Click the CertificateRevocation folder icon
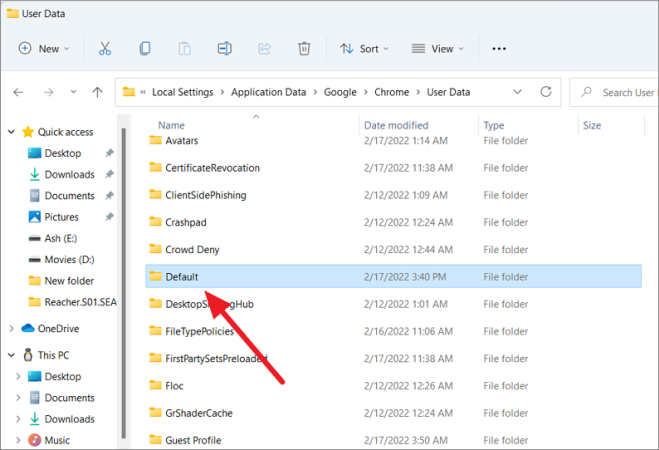659x450 pixels. [156, 167]
